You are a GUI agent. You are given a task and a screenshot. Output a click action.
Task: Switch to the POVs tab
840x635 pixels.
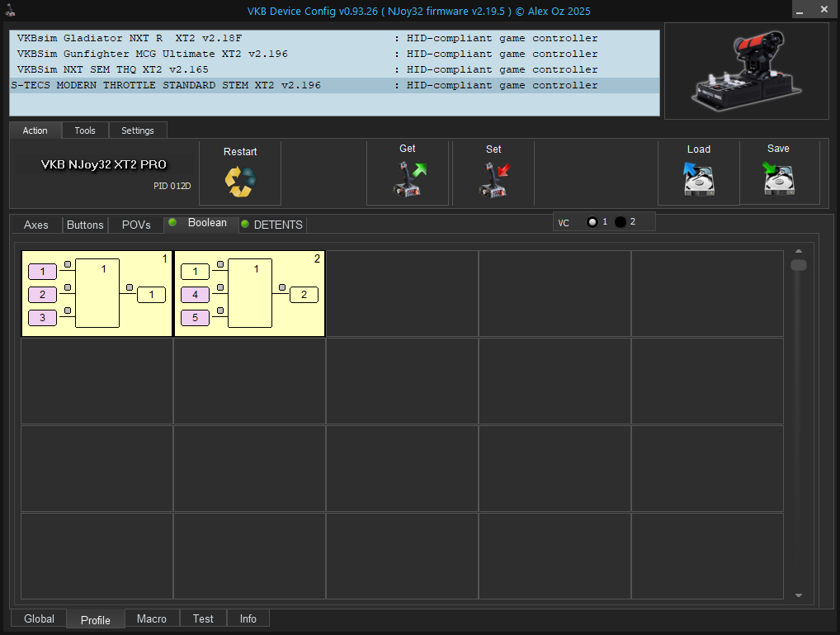click(136, 225)
